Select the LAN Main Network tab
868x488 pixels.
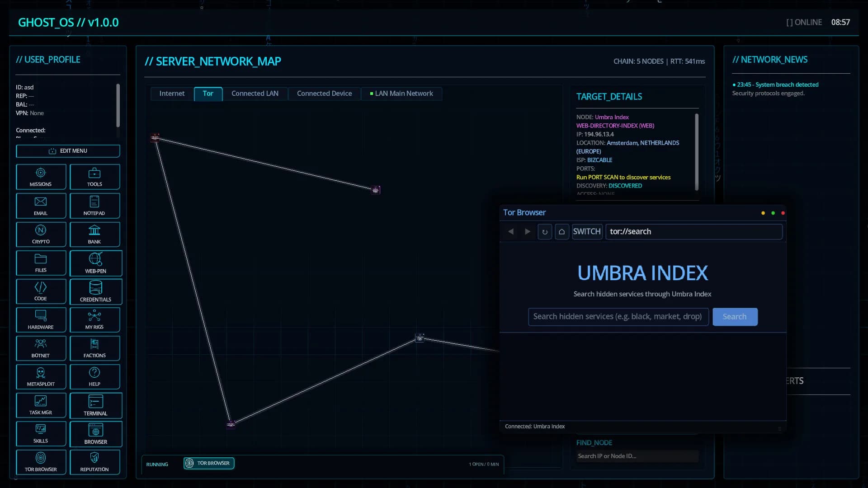click(401, 94)
